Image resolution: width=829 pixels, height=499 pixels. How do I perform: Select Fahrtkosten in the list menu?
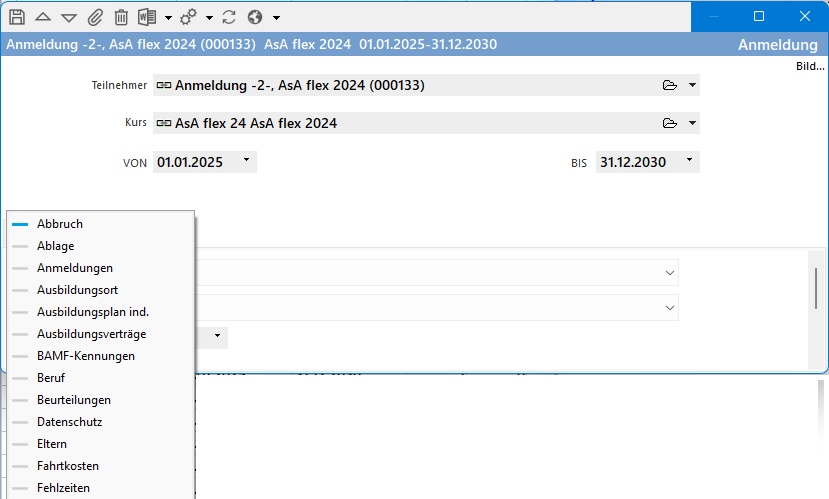[67, 466]
